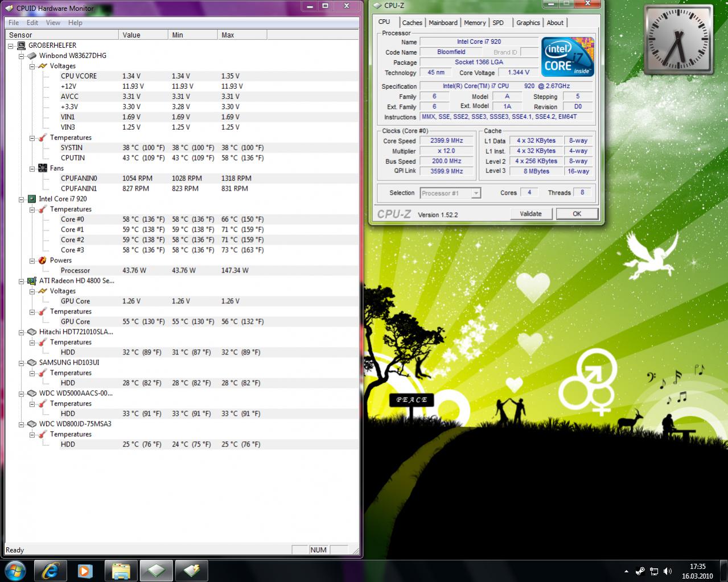Viewport: 728px width, 582px height.
Task: Click the voltage icon under Winbond
Action: pos(43,66)
